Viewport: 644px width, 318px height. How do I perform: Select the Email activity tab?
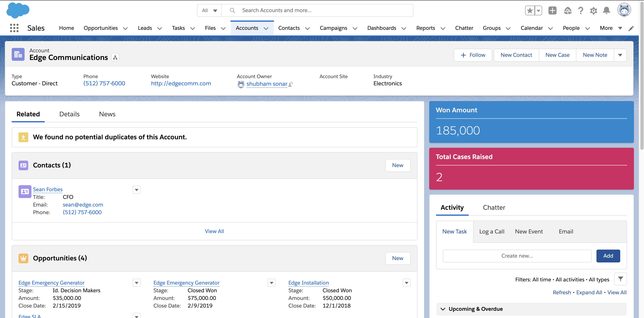[x=566, y=232]
